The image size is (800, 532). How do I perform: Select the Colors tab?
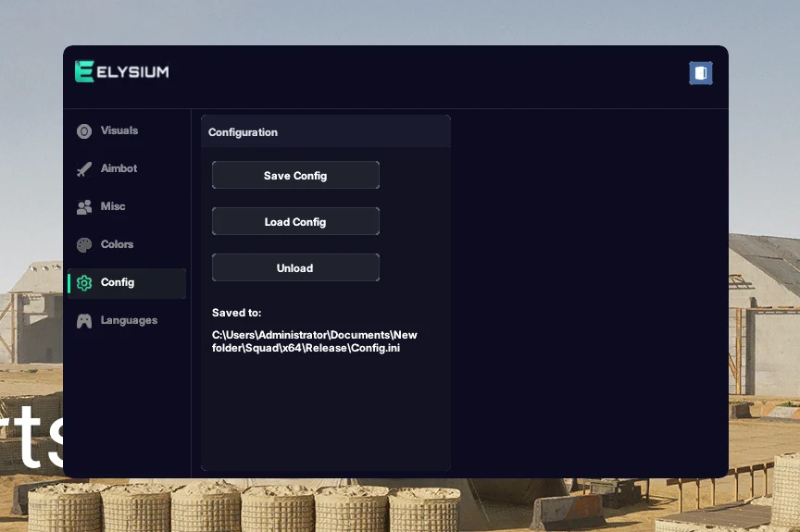tap(127, 244)
